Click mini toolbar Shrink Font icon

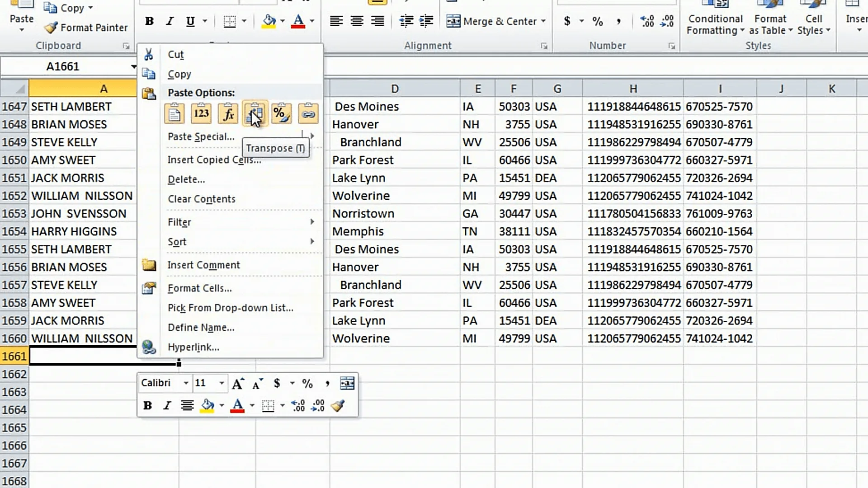257,384
